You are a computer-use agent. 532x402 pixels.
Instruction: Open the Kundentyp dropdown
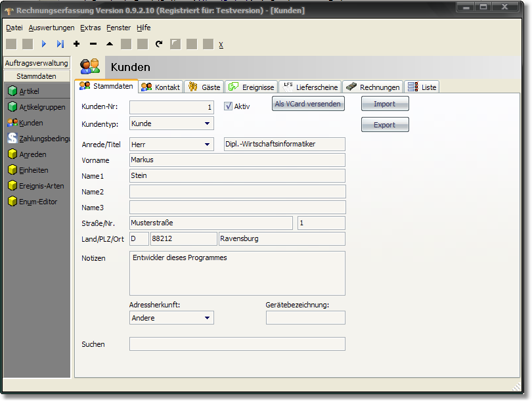[207, 123]
